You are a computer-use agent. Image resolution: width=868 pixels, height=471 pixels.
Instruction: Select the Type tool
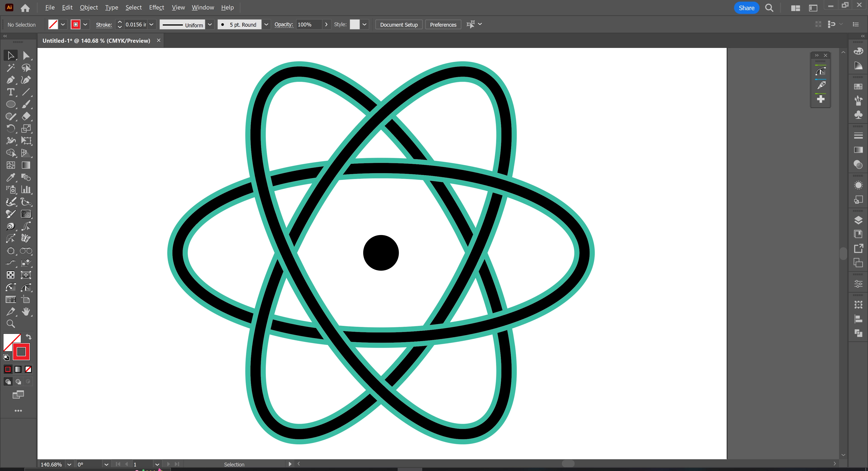pos(10,92)
